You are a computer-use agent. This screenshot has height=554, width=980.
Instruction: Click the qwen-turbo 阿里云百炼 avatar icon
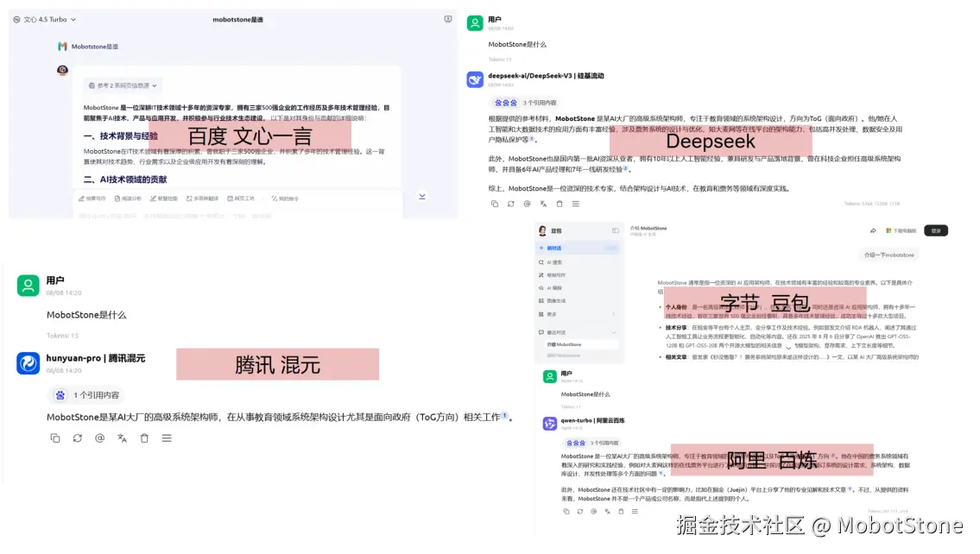(x=549, y=424)
